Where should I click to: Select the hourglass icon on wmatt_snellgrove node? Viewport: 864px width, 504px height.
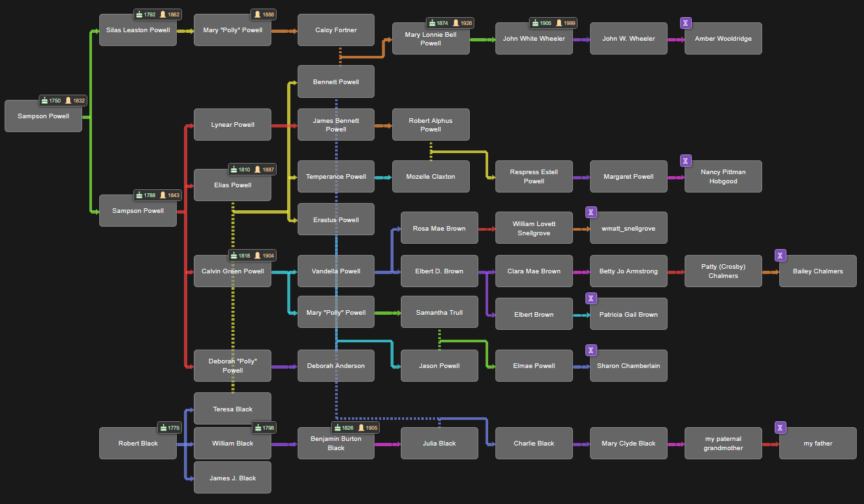point(591,212)
